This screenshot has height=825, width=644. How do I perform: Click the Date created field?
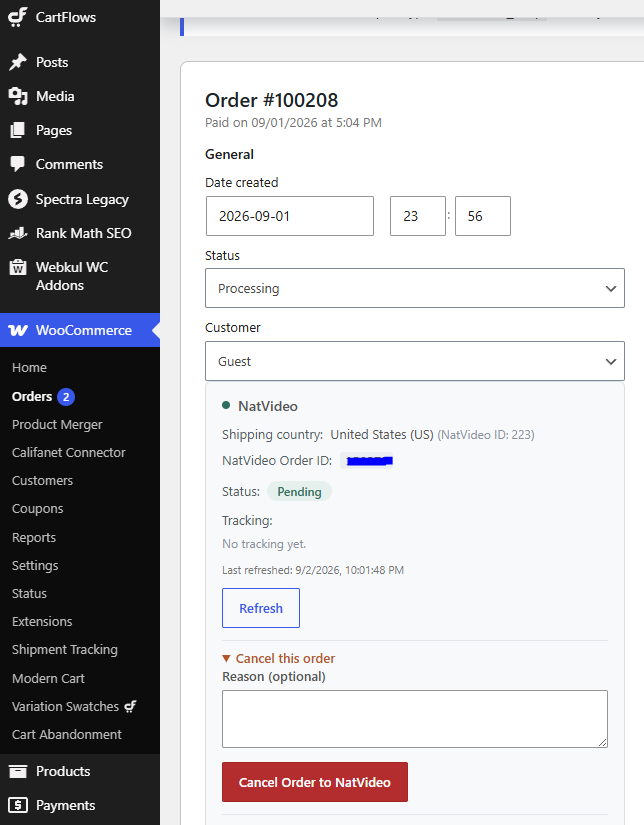tap(290, 216)
